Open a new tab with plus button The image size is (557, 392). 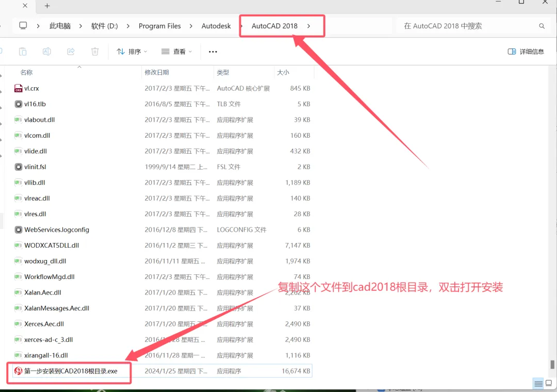click(x=47, y=6)
